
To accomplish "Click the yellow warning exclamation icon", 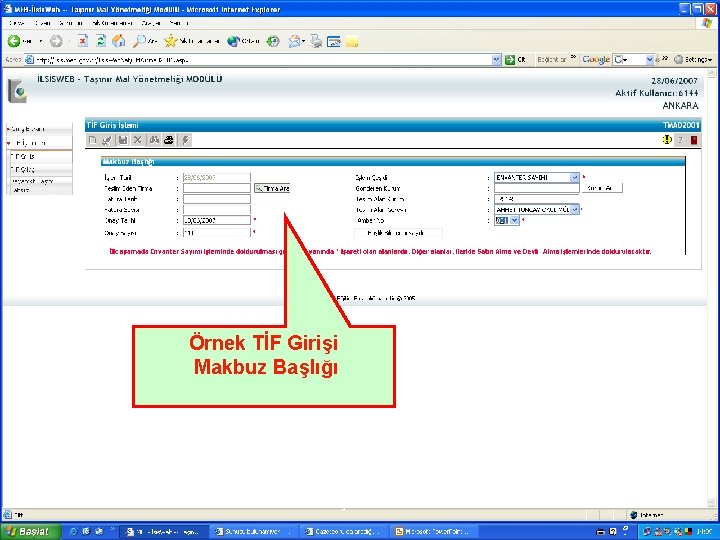I will click(x=667, y=140).
